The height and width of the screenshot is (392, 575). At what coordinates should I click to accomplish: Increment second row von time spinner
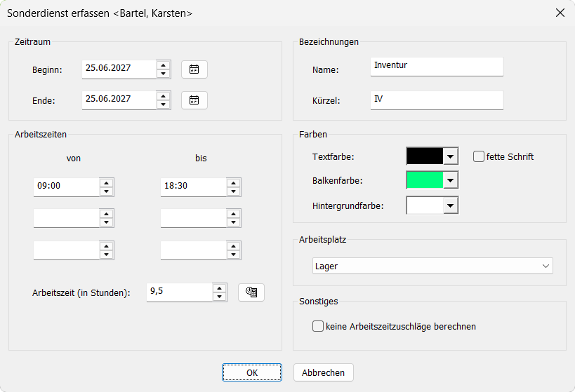(x=106, y=214)
